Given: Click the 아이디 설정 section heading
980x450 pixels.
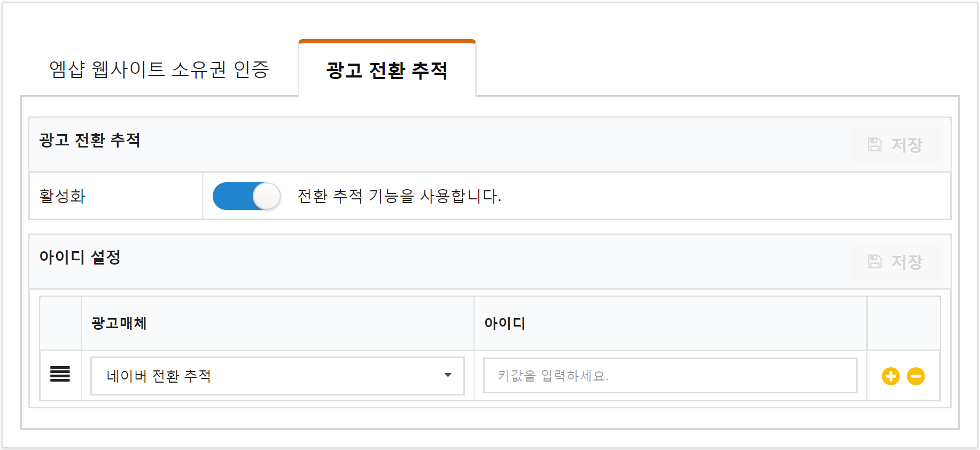Looking at the screenshot, I should tap(80, 257).
